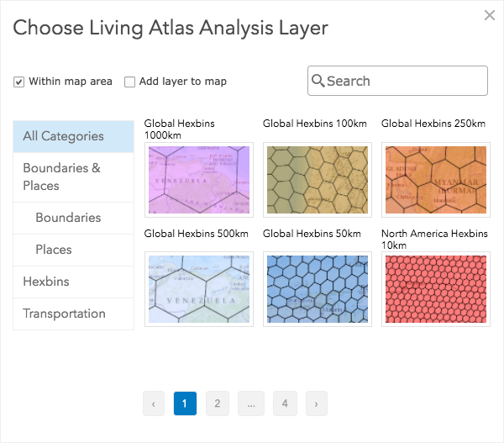Choose Global Hexbins 100km thumbnail

coord(317,181)
